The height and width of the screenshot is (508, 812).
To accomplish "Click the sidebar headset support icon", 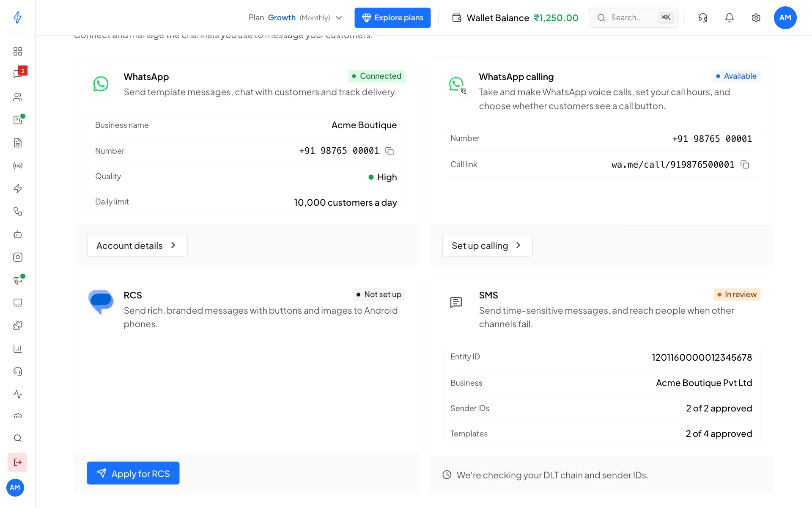I will tap(17, 371).
